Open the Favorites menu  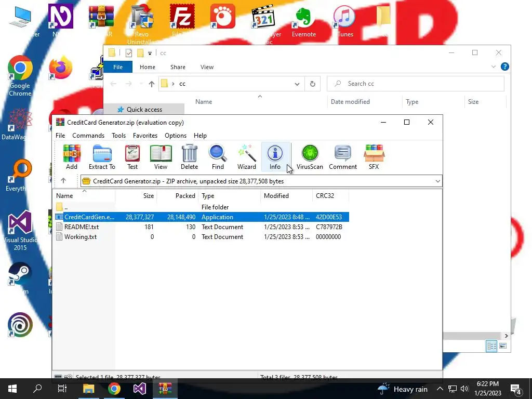click(145, 136)
